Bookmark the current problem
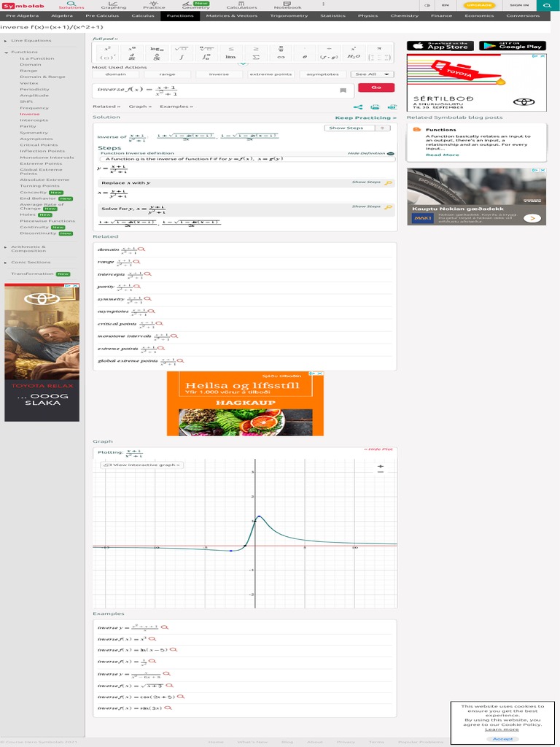Viewport: 560px width, 747px height. tap(343, 90)
